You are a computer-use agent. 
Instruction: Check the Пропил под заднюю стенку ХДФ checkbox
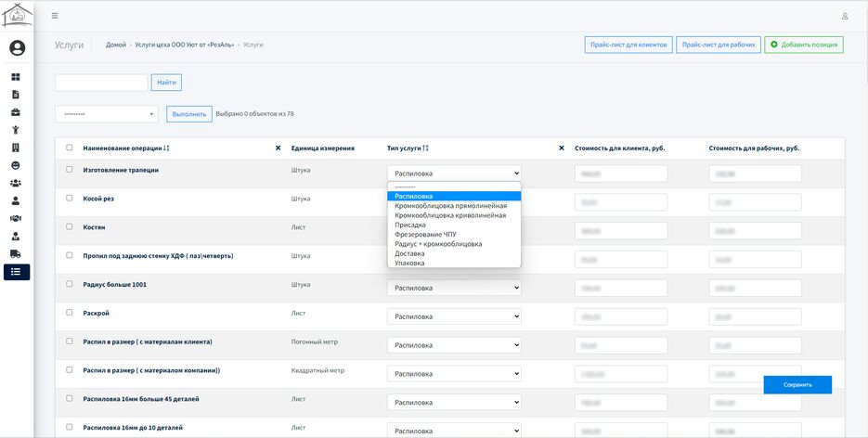(x=70, y=255)
